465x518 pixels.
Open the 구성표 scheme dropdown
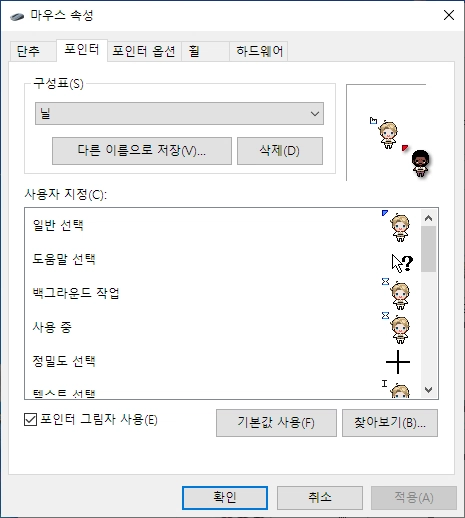[x=179, y=114]
